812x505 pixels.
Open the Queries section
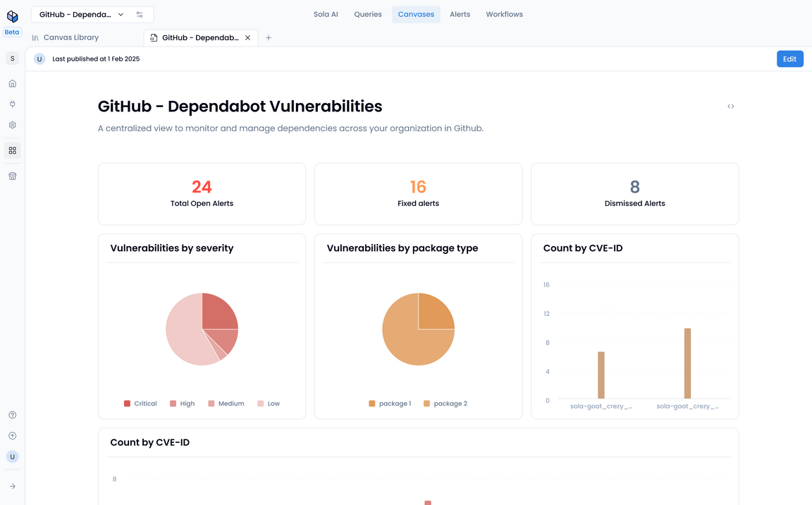368,15
